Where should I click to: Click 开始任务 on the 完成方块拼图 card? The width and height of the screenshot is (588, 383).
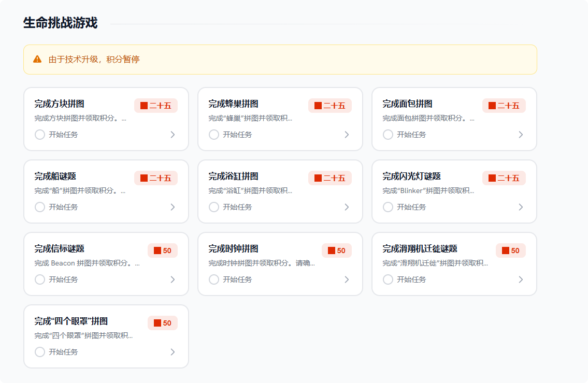click(63, 135)
